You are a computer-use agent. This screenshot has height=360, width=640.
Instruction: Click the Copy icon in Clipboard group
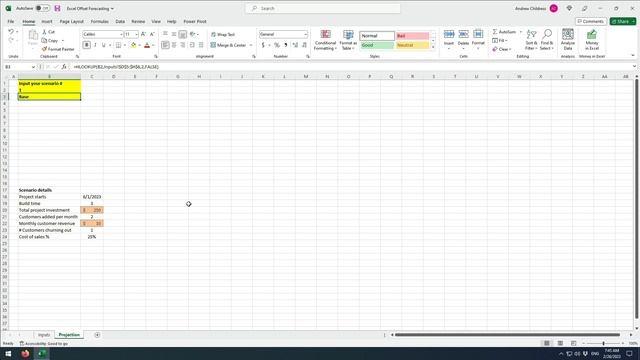point(44,40)
